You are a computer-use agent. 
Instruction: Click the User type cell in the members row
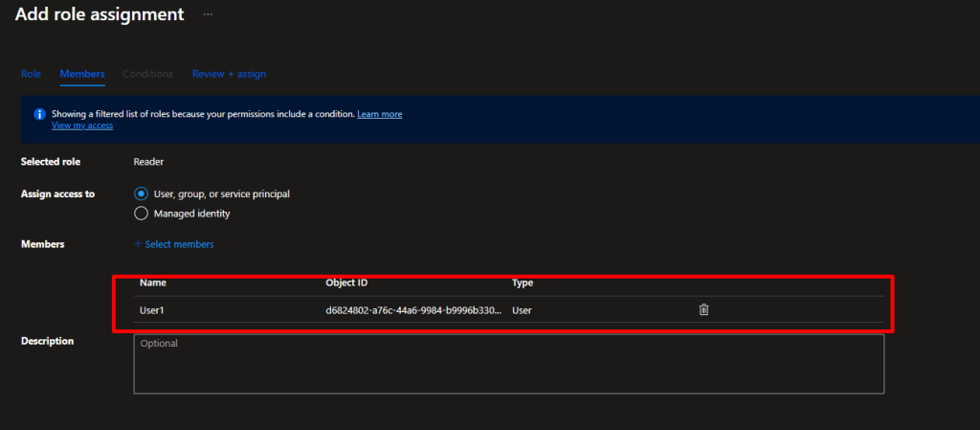[523, 310]
